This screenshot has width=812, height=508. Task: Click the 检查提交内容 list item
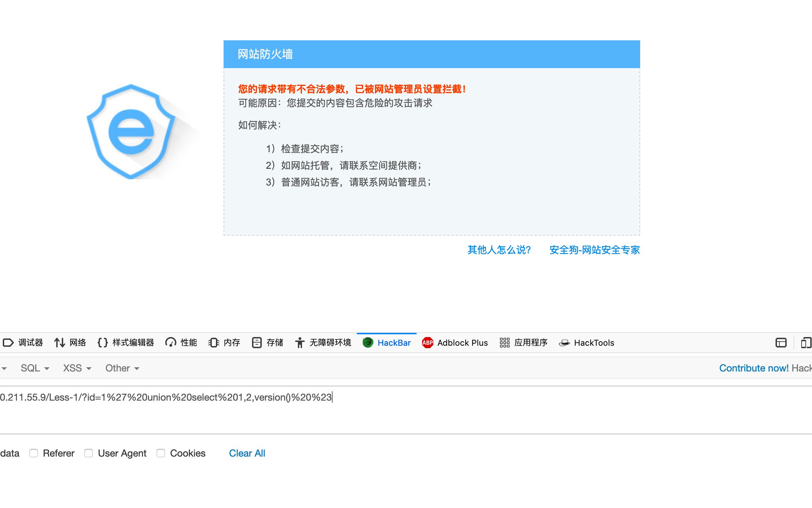click(304, 149)
